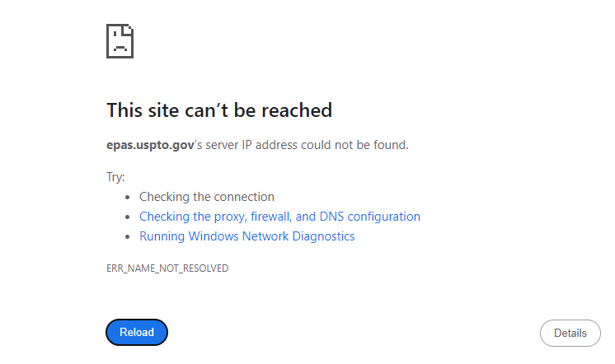The width and height of the screenshot is (615, 364).
Task: Open the Details button
Action: pos(570,333)
